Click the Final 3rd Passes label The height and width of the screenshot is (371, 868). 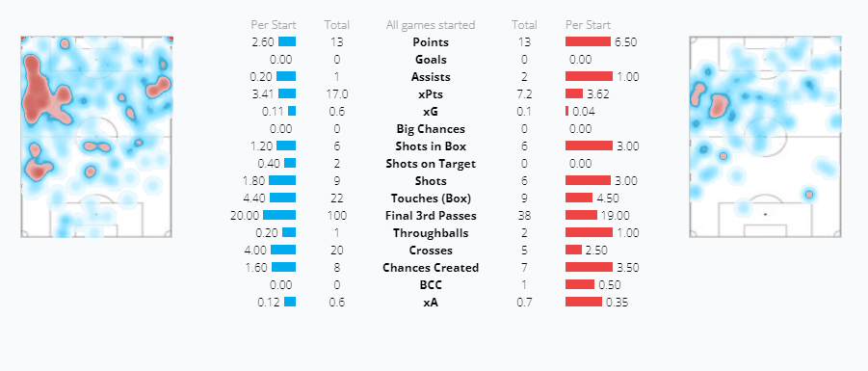pyautogui.click(x=431, y=216)
